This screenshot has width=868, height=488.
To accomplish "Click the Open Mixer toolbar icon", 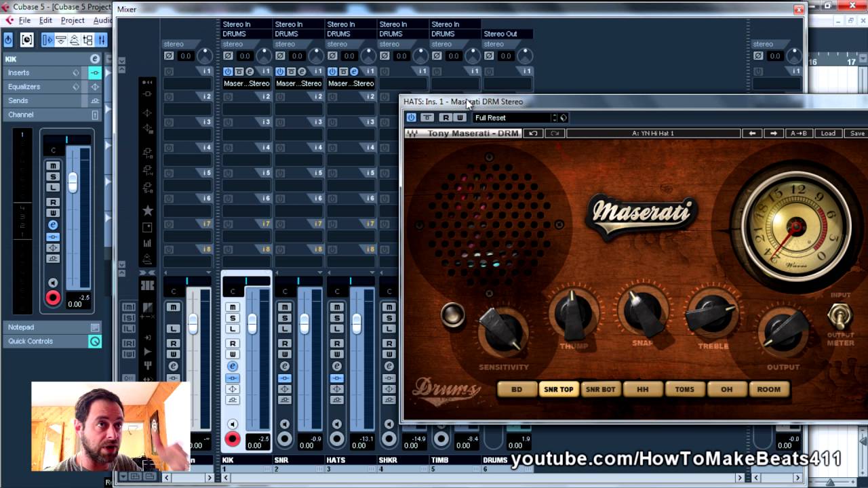I will pos(101,40).
